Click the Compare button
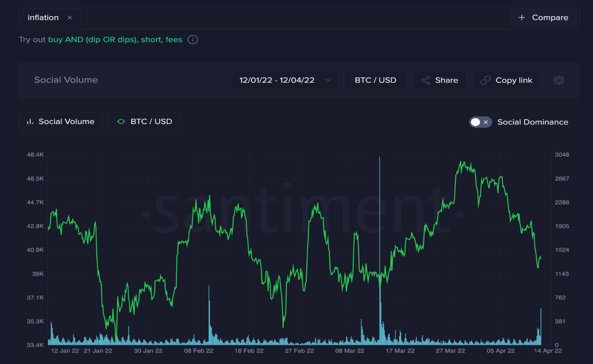593x364 pixels. [543, 17]
